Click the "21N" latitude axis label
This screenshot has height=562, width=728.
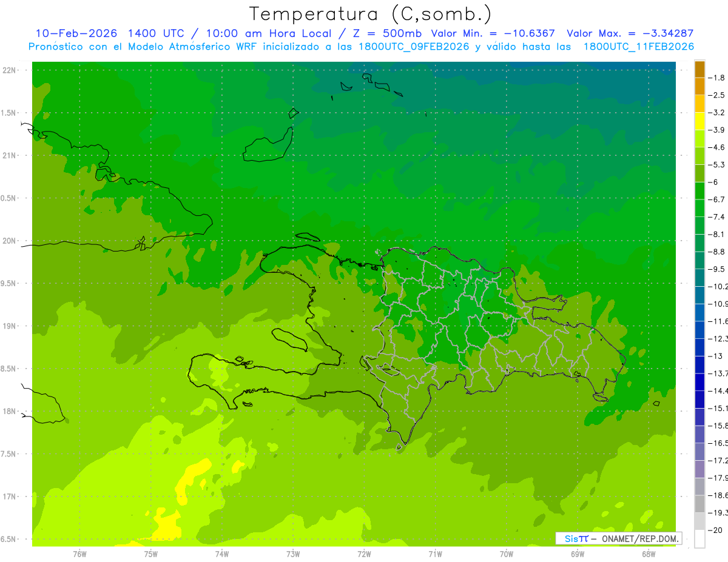click(10, 156)
